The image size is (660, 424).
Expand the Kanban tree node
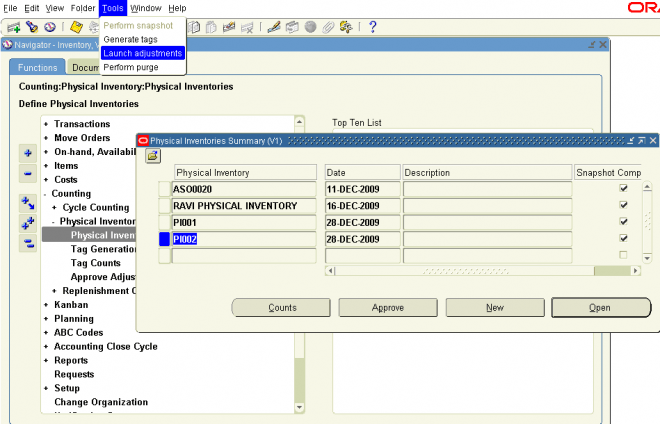[46, 305]
